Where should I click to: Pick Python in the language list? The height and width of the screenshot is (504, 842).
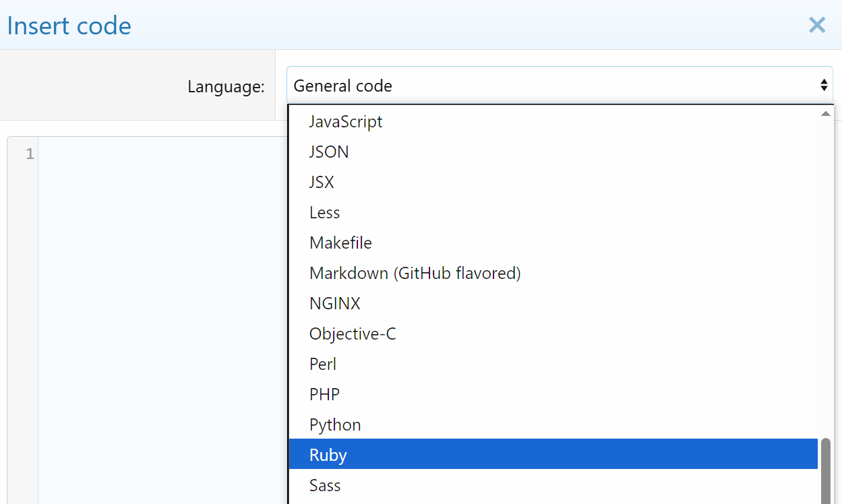point(553,425)
